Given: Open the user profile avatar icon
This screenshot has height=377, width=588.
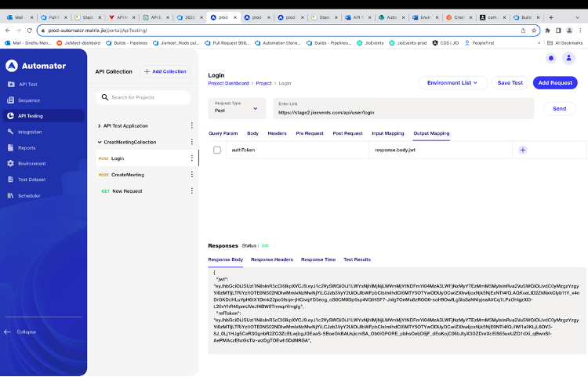Looking at the screenshot, I should tap(568, 58).
